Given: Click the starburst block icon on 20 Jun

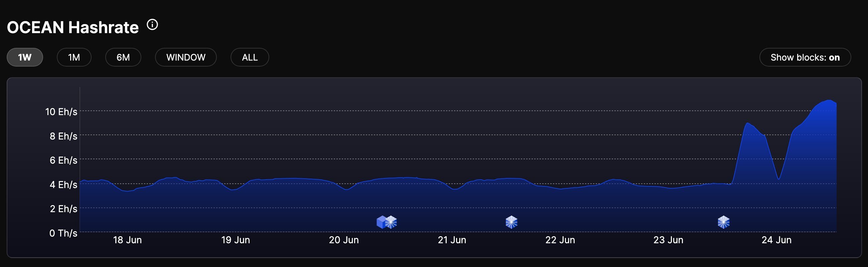Looking at the screenshot, I should (x=391, y=222).
